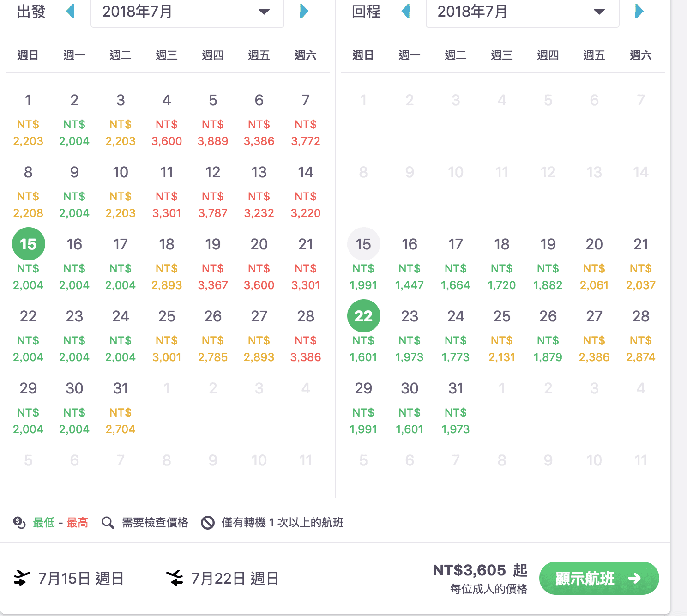
Task: Select return date July 28 NT$2,874
Action: 641,336
